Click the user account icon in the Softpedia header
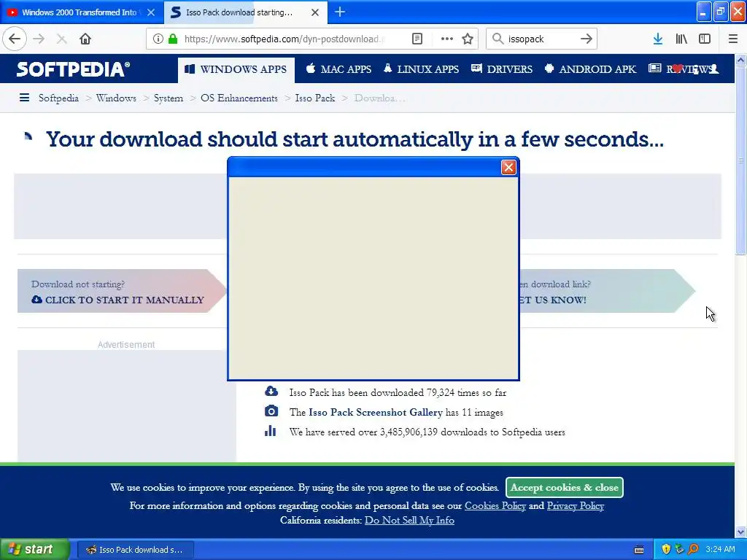Screen dimensions: 747x560 coord(713,69)
